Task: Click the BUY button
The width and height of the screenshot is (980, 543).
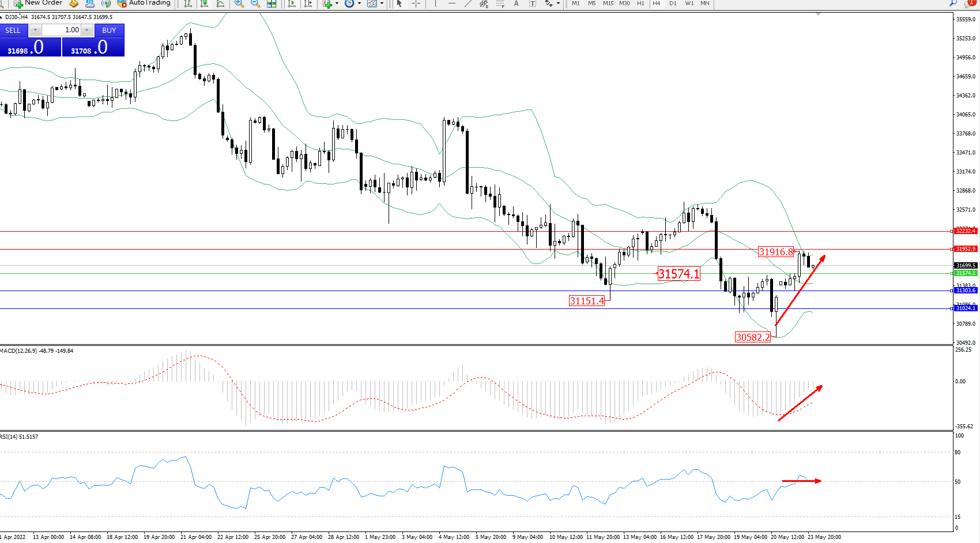Action: point(109,30)
